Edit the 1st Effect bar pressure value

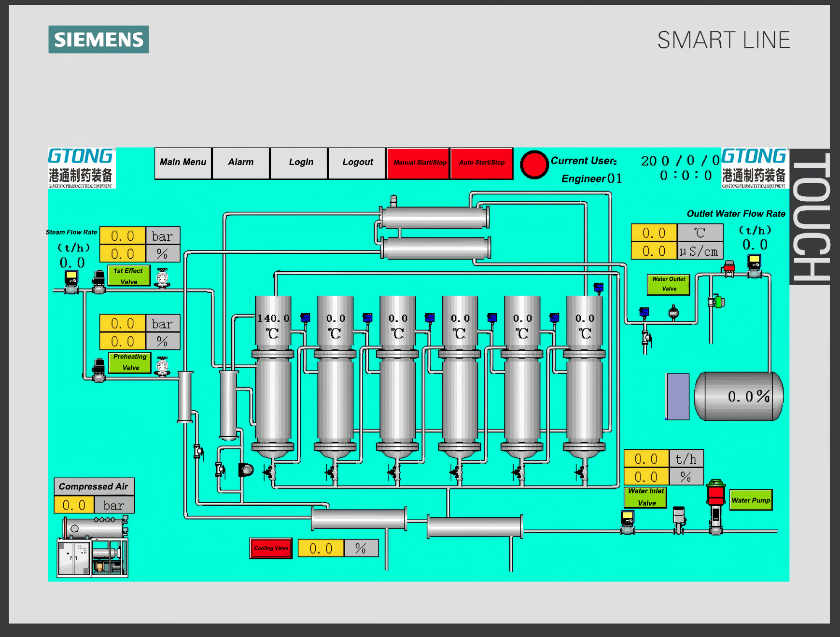(x=123, y=235)
